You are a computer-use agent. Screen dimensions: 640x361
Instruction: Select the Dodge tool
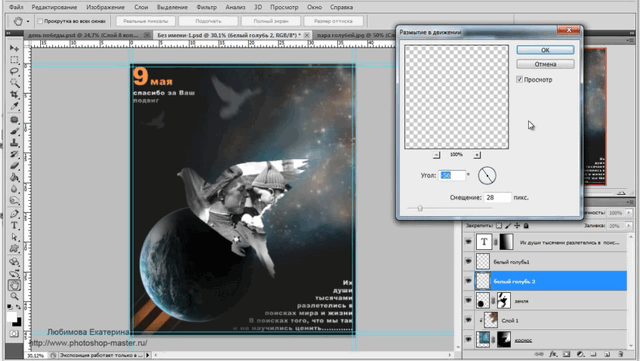pyautogui.click(x=14, y=201)
